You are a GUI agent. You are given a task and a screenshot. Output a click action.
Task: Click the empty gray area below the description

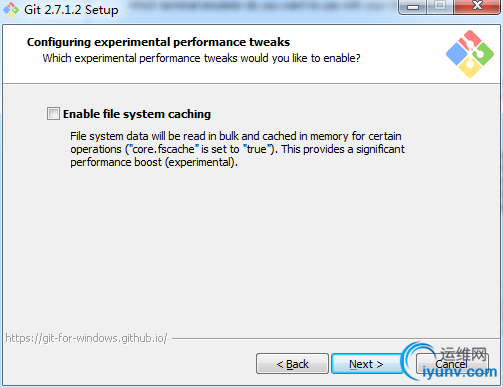[252, 250]
